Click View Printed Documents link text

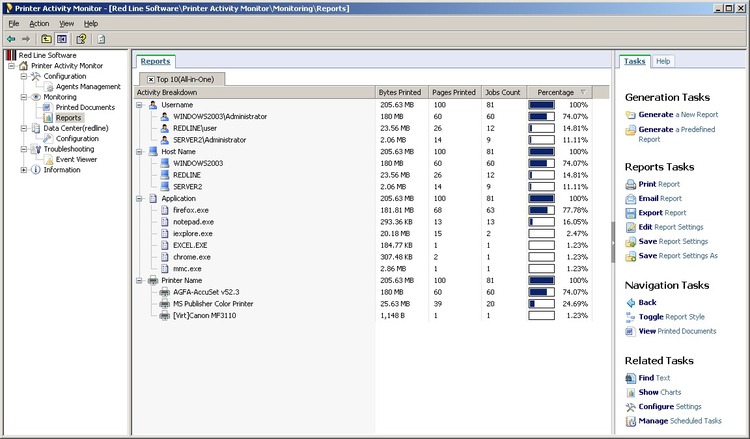tap(677, 331)
